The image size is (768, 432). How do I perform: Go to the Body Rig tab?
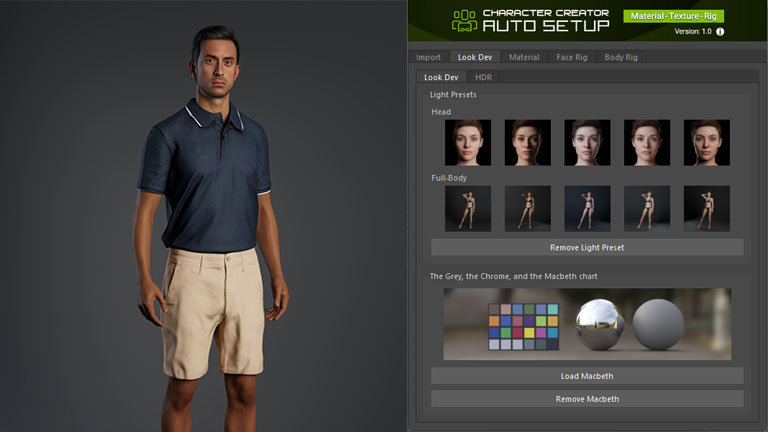pos(621,57)
